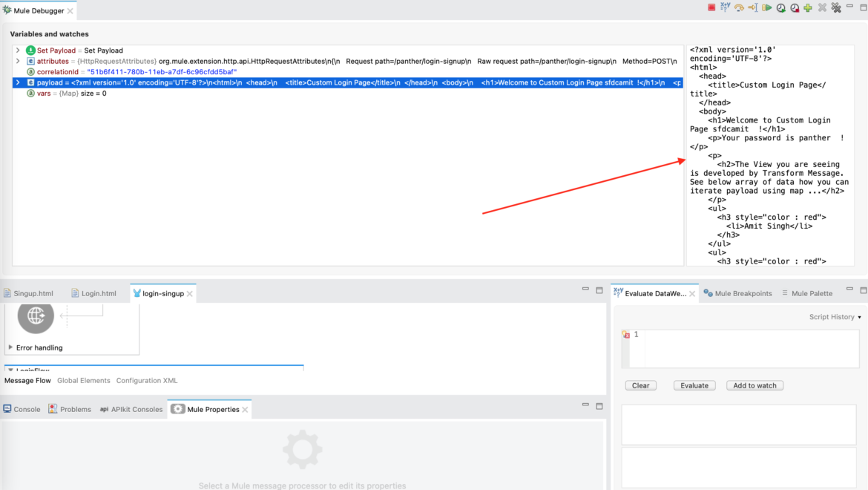Click the Add to watch button

pyautogui.click(x=754, y=385)
